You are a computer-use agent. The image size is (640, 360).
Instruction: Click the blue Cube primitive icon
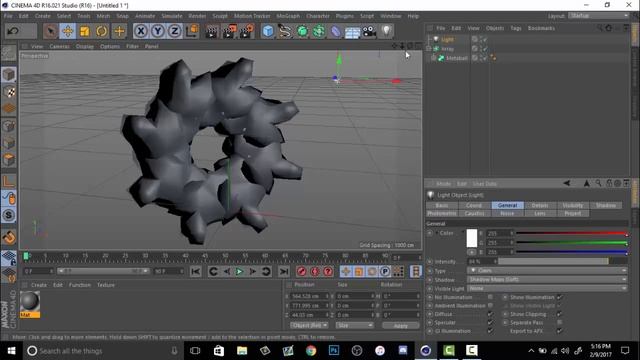268,31
